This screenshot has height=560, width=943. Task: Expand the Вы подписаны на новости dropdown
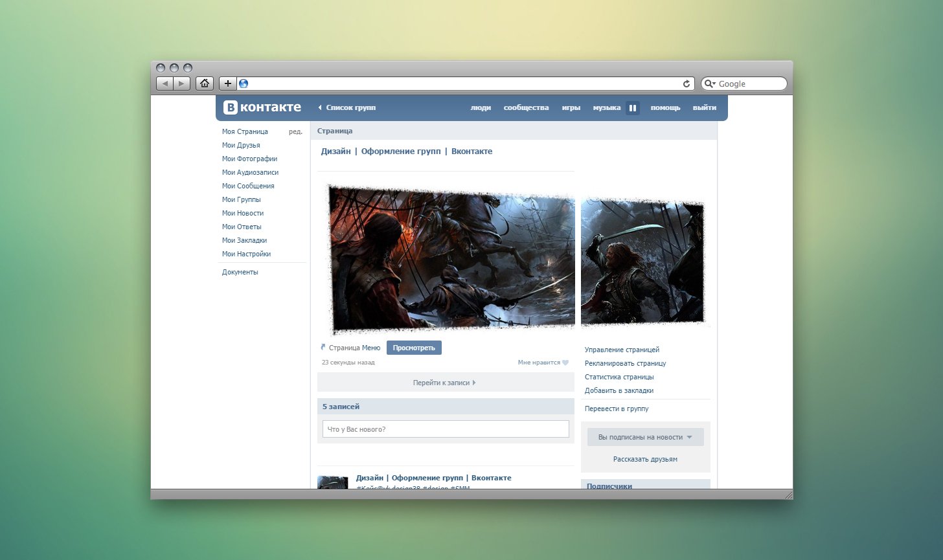[646, 437]
